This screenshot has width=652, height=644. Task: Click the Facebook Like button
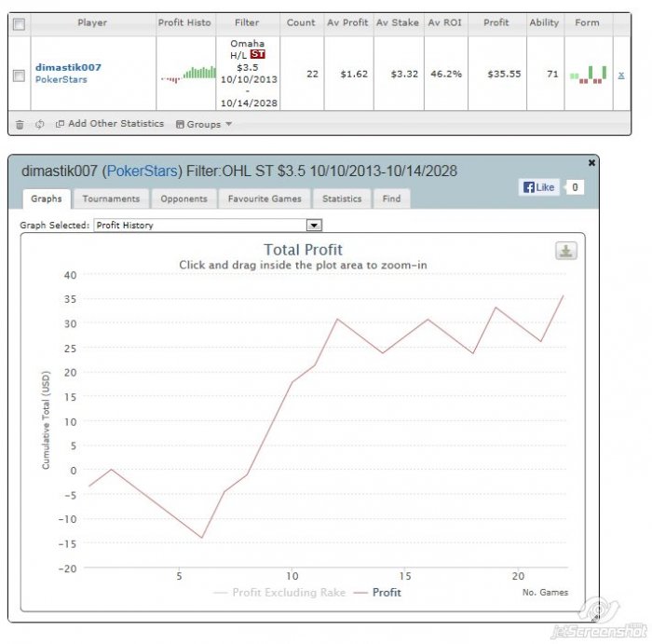(538, 187)
